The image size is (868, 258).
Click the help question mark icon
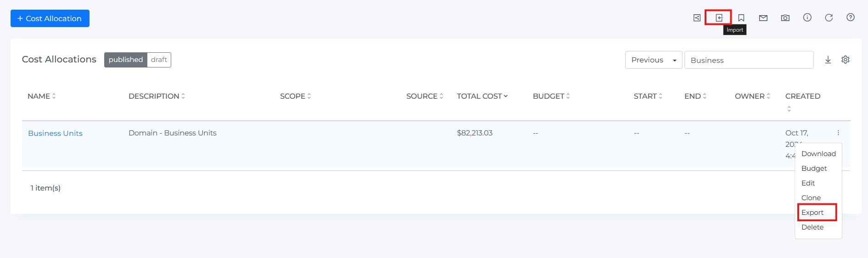[x=851, y=17]
